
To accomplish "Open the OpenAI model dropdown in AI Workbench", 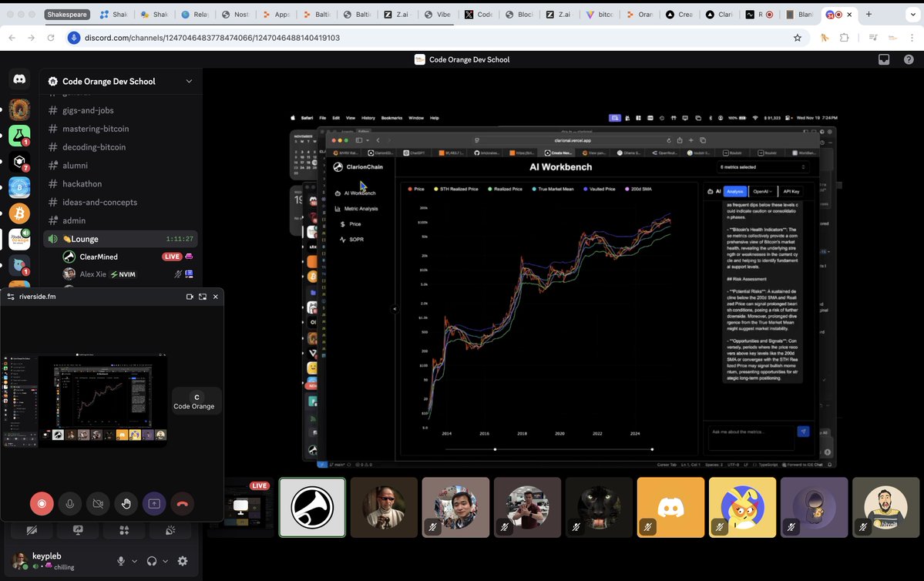I will click(x=762, y=191).
